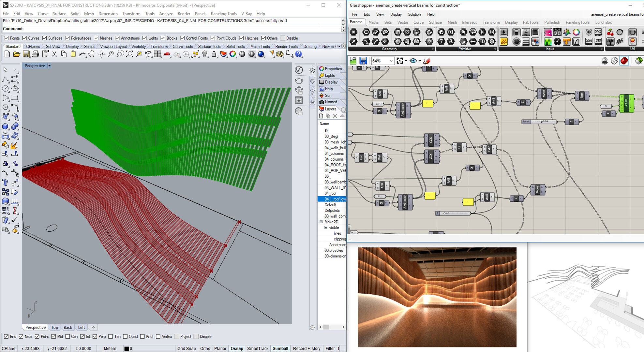Switch to the Top viewport tab
This screenshot has width=644, height=352.
54,328
